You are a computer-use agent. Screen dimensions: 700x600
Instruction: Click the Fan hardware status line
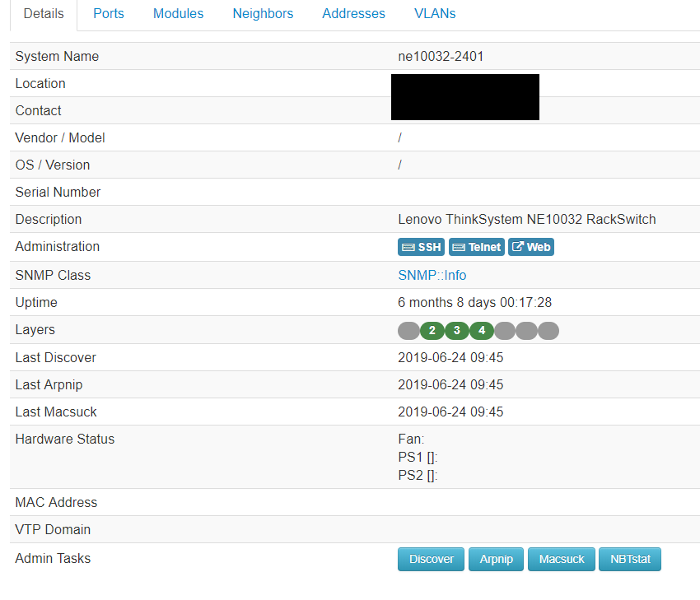(411, 439)
